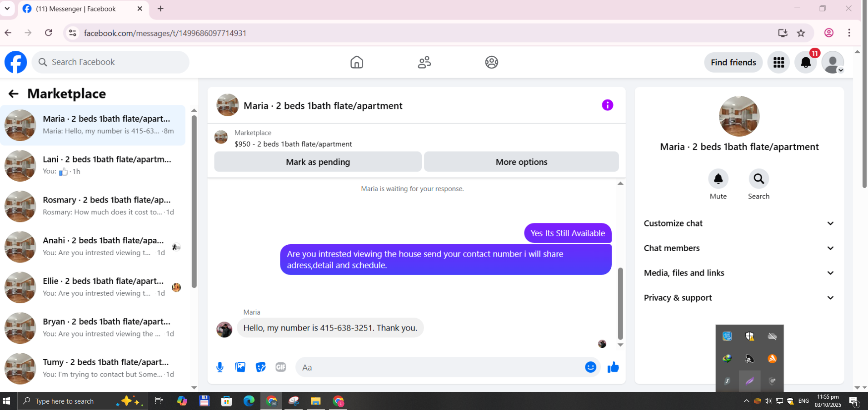Open the volume control in the system tray

(768, 401)
